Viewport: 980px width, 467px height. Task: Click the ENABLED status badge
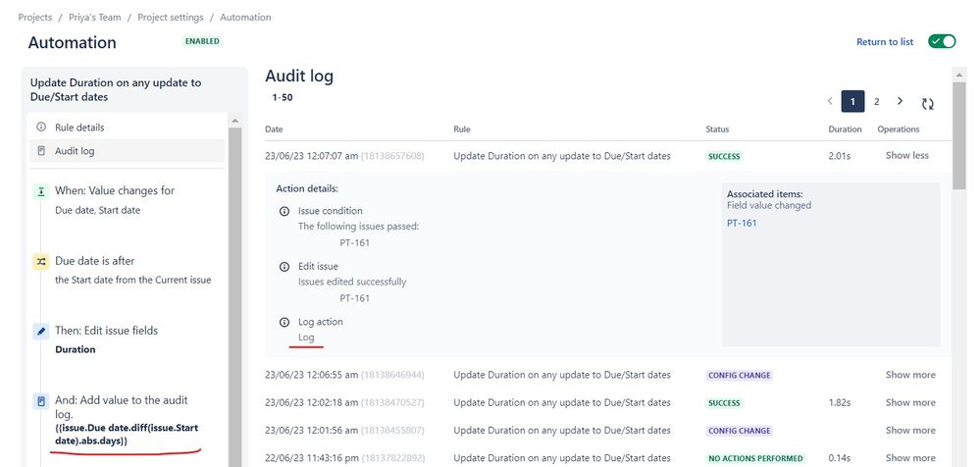tap(202, 41)
